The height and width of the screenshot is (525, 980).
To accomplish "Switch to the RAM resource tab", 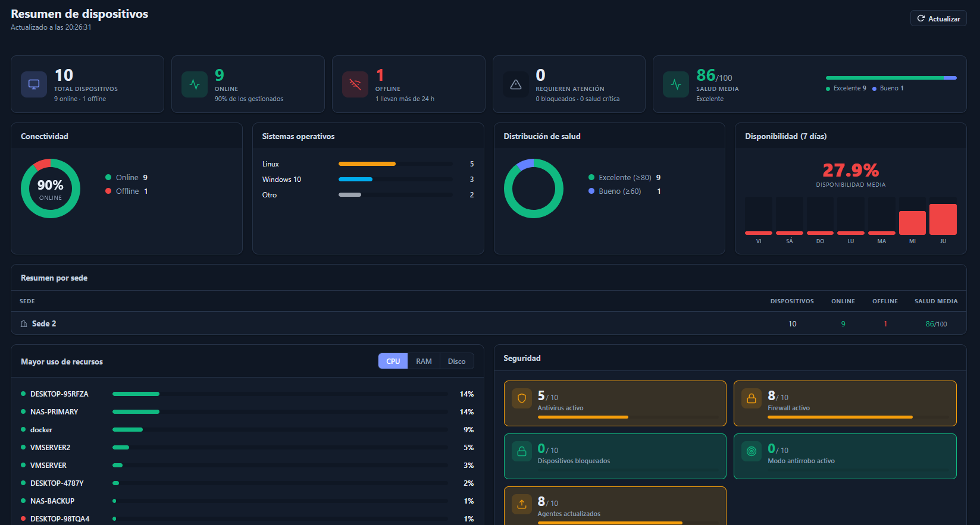I will pyautogui.click(x=424, y=361).
